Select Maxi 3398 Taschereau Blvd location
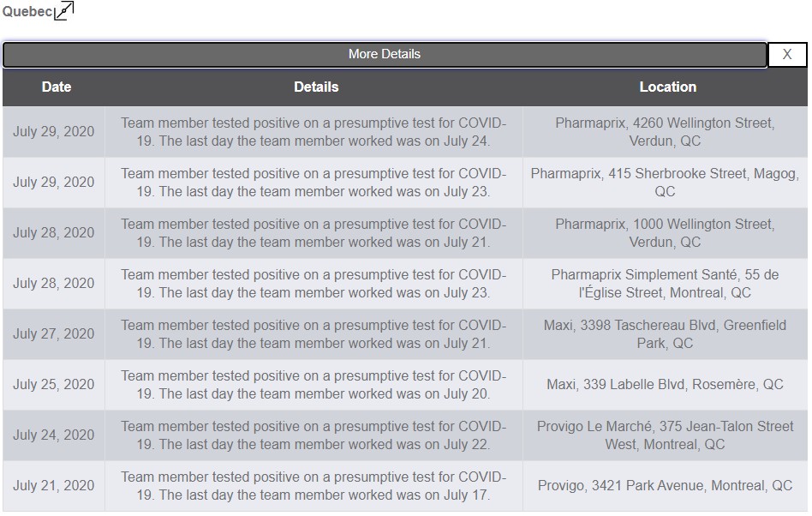 tap(665, 334)
